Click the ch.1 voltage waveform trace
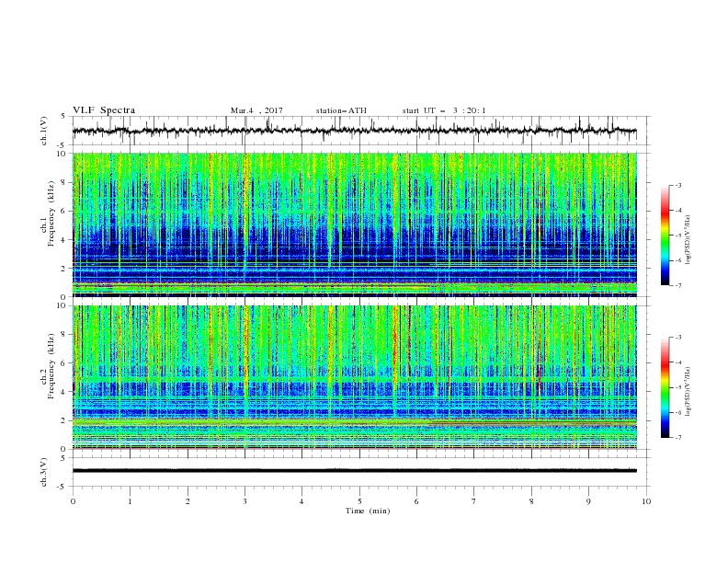 click(354, 131)
